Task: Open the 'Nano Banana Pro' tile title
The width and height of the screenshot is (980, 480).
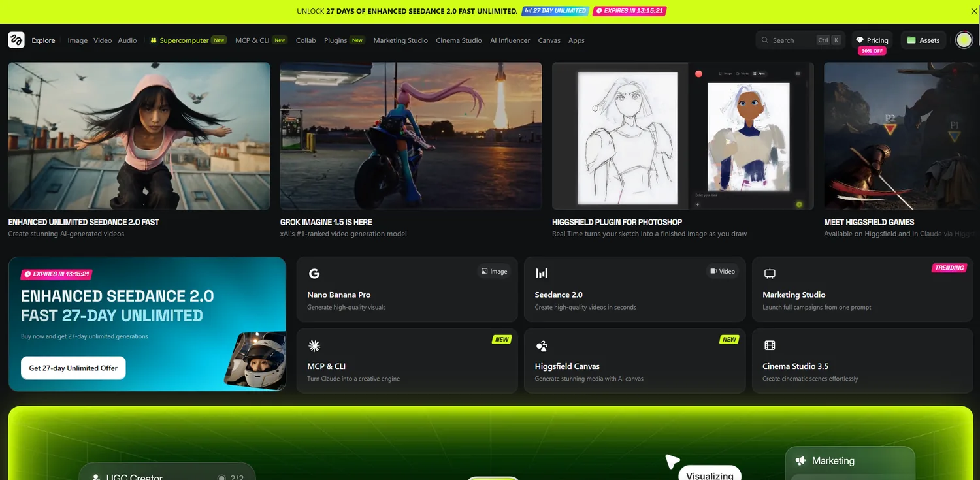Action: (339, 295)
